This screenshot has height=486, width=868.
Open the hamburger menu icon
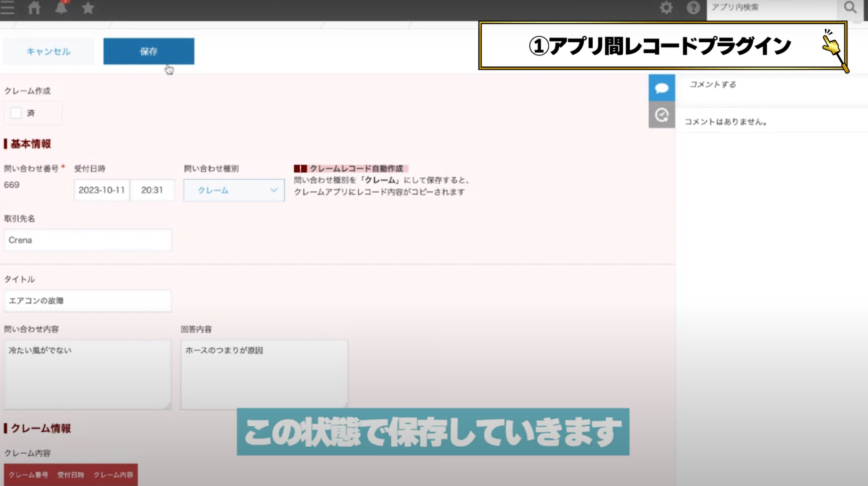click(x=7, y=8)
